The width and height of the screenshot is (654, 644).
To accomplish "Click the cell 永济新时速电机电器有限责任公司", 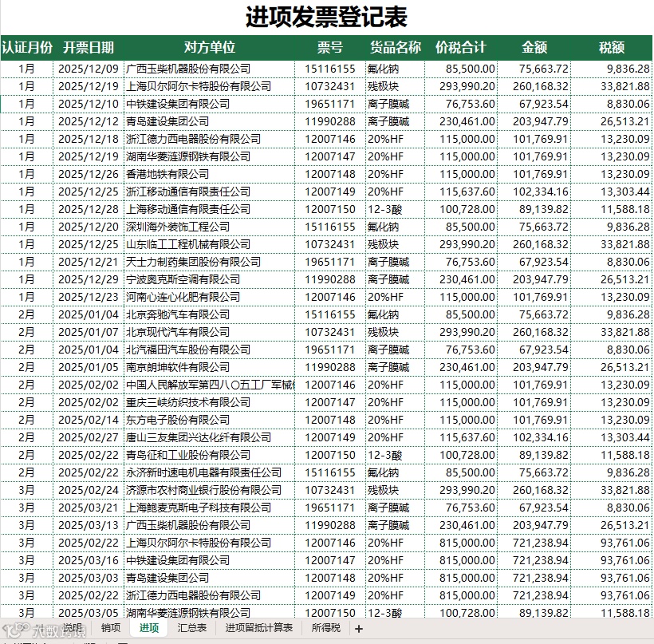I will click(x=210, y=472).
